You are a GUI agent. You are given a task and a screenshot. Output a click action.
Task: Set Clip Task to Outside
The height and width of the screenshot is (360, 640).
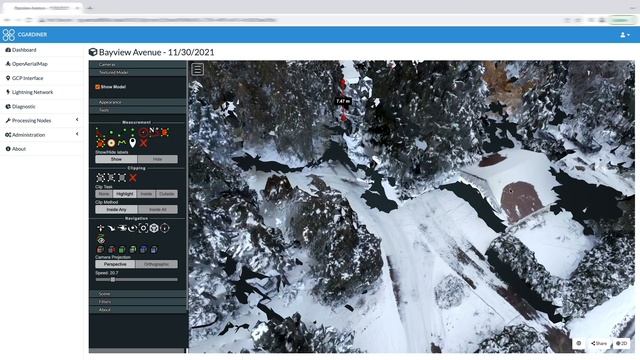pos(167,194)
